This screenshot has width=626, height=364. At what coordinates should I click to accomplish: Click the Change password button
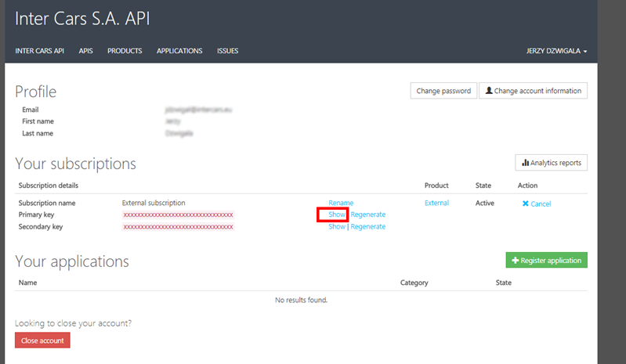click(443, 91)
